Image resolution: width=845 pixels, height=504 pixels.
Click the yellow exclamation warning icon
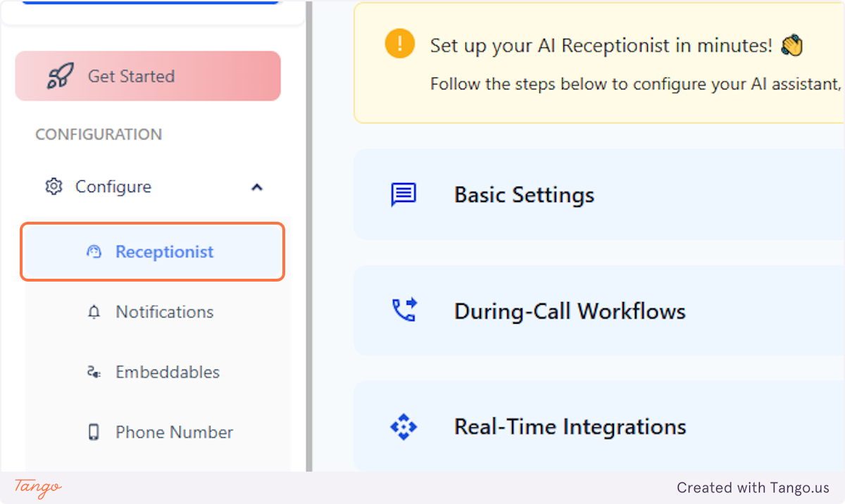click(399, 44)
